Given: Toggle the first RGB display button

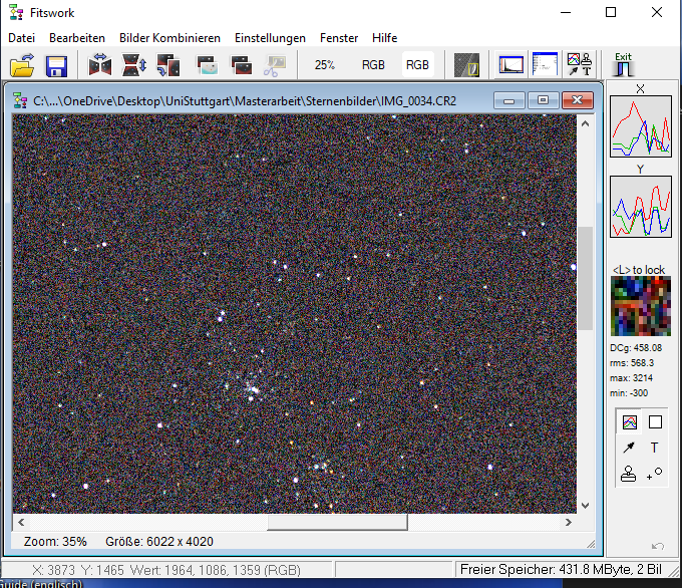Looking at the screenshot, I should click(373, 65).
